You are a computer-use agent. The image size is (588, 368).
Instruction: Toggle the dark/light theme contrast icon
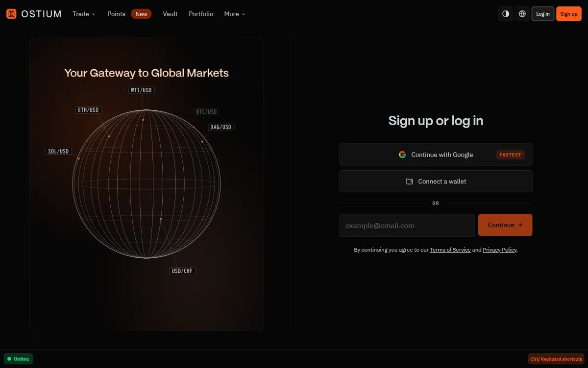point(506,14)
